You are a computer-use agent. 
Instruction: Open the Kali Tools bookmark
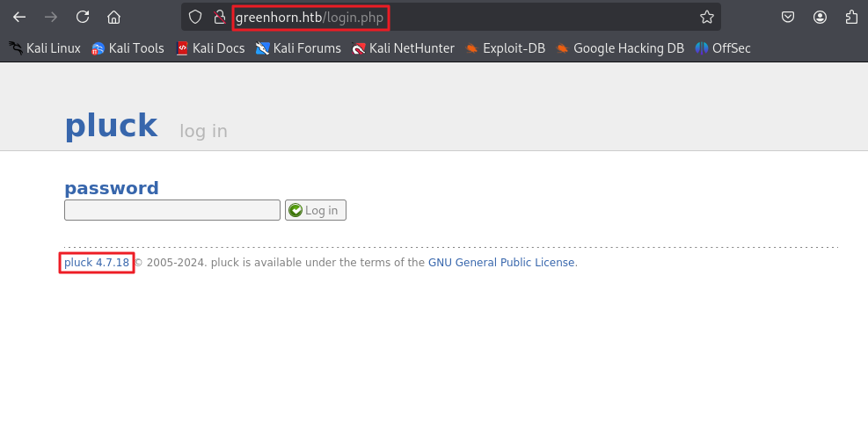128,48
